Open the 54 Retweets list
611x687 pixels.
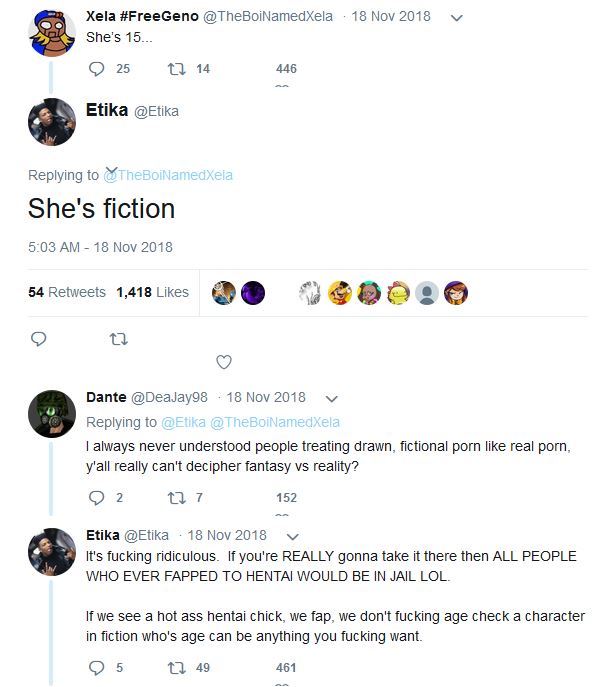click(67, 292)
